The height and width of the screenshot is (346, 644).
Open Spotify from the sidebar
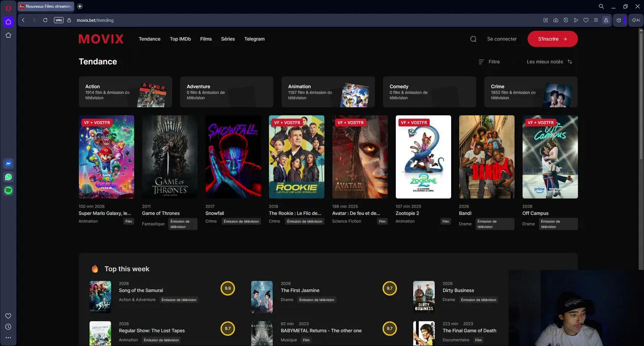click(8, 191)
